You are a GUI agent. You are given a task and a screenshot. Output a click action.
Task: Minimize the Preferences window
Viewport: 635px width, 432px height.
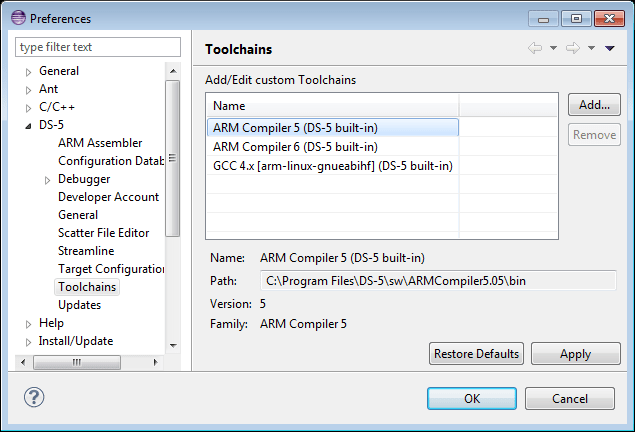(543, 19)
